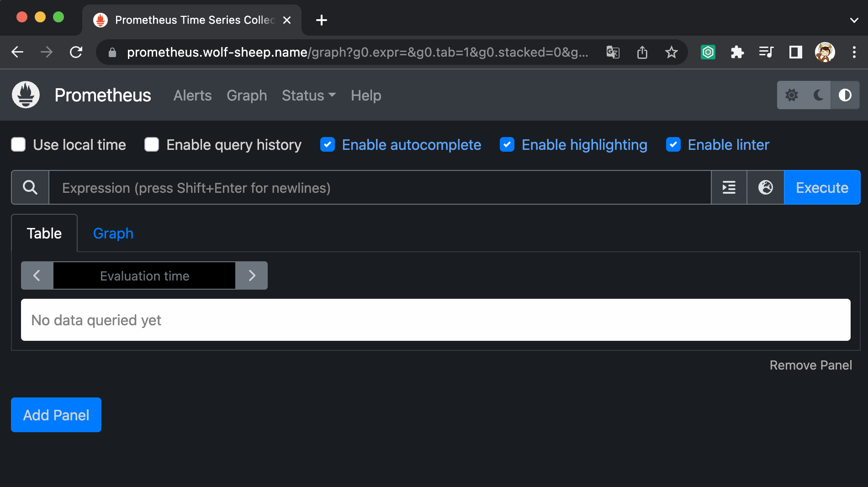868x487 pixels.
Task: Switch to light theme sun icon
Action: (791, 95)
